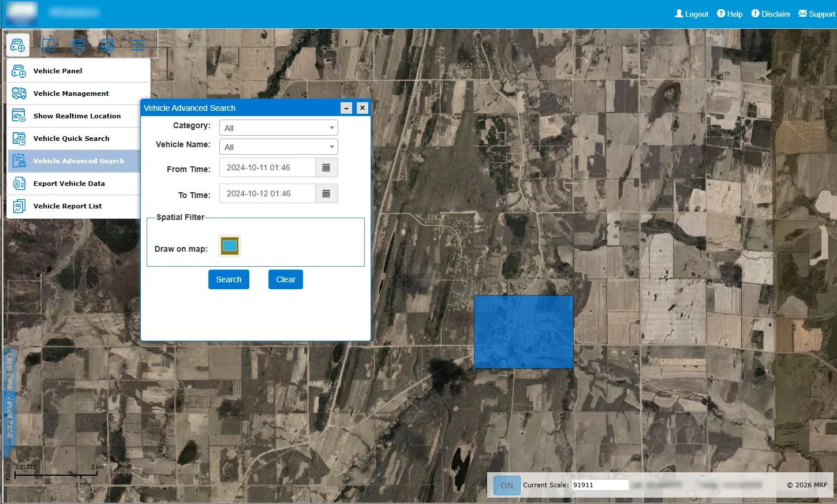
Task: Minimize the Vehicle Advanced Search dialog
Action: [x=346, y=108]
